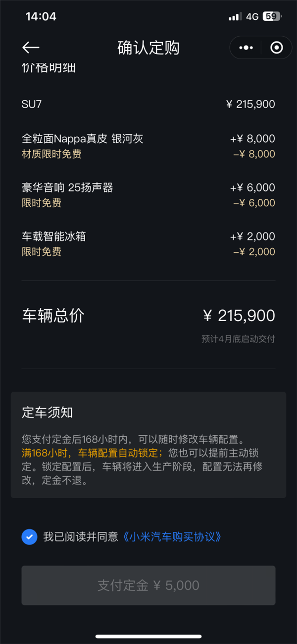297x644 pixels.
Task: Tap the 确认定购 page title
Action: [148, 48]
